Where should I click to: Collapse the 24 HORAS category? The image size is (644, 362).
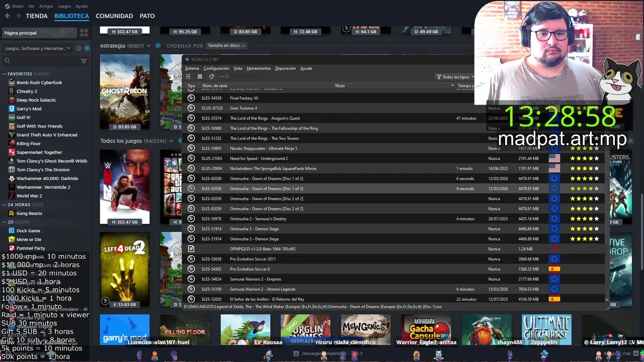point(5,205)
